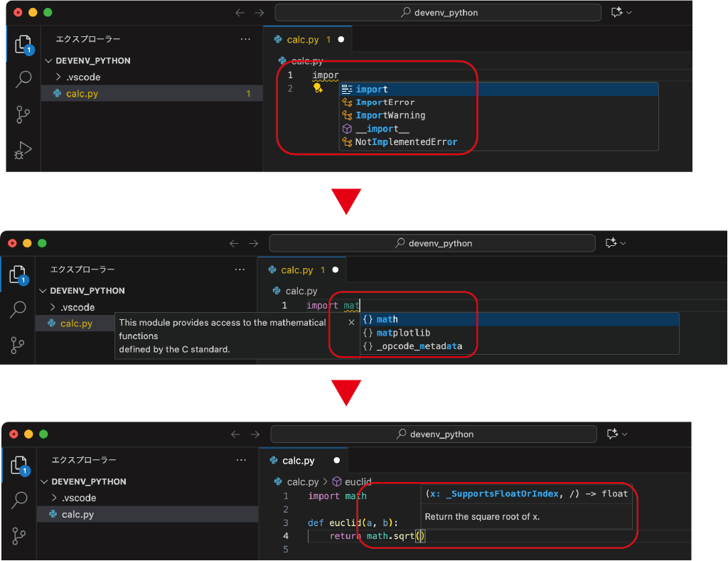Choose matplotlib from the autocomplete list

pos(403,333)
